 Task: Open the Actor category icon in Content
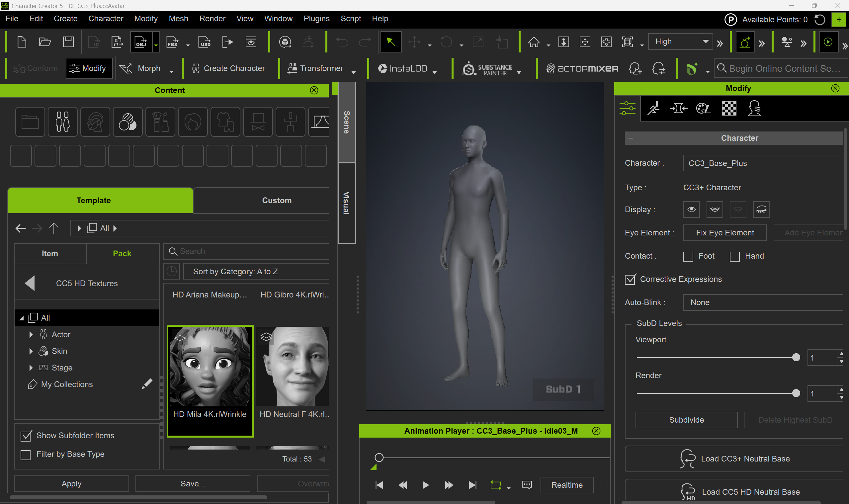63,122
